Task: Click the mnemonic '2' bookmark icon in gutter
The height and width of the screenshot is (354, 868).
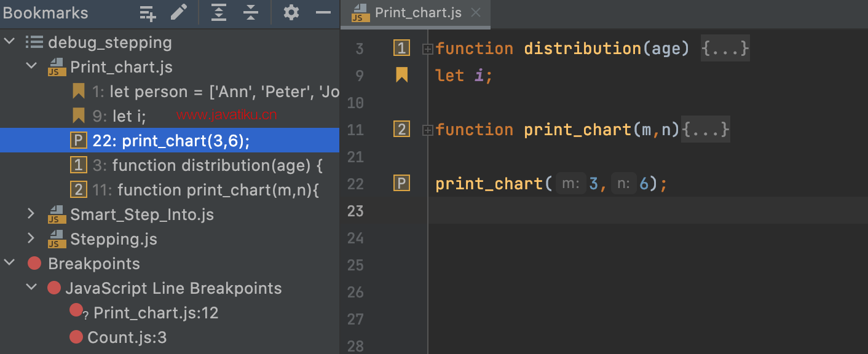Action: tap(401, 129)
